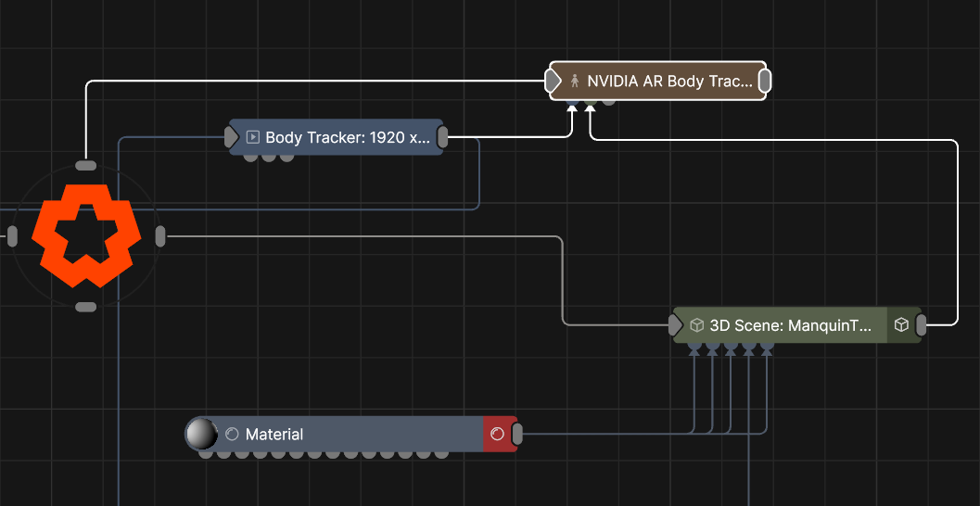The height and width of the screenshot is (506, 980).
Task: Click input arrow port of 3D Scene node
Action: pos(676,325)
